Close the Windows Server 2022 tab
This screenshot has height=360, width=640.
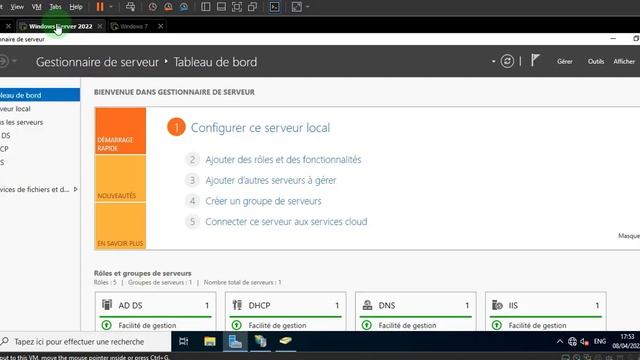click(x=100, y=26)
